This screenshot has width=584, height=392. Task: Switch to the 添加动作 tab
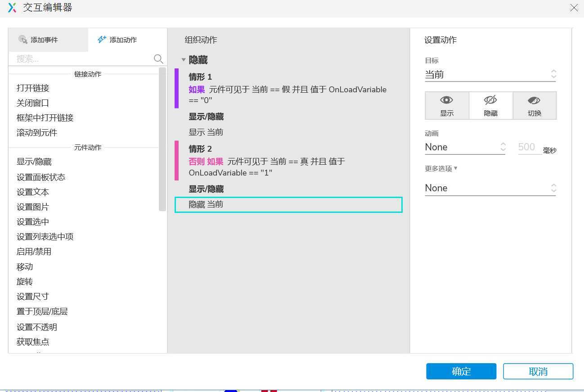pos(127,40)
